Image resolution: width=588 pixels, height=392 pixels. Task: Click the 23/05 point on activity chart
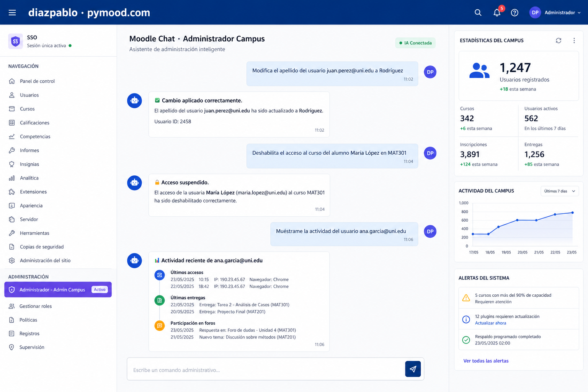coord(573,212)
